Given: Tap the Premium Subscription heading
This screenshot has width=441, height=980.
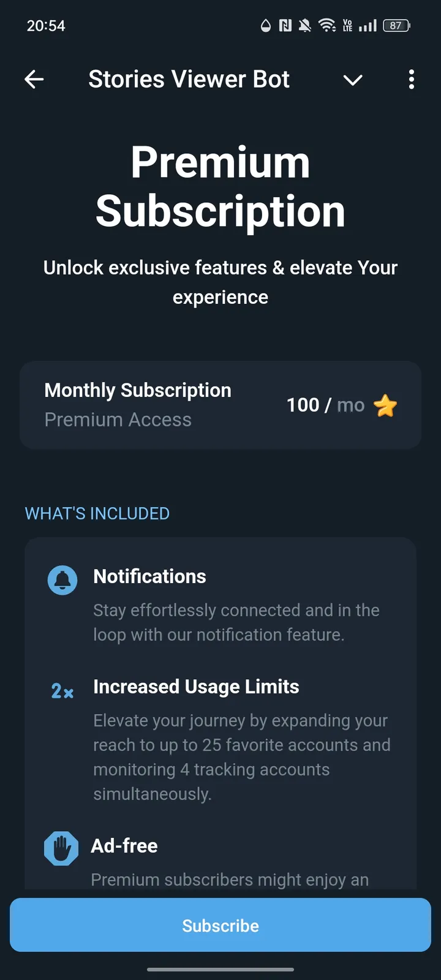Looking at the screenshot, I should pyautogui.click(x=221, y=187).
